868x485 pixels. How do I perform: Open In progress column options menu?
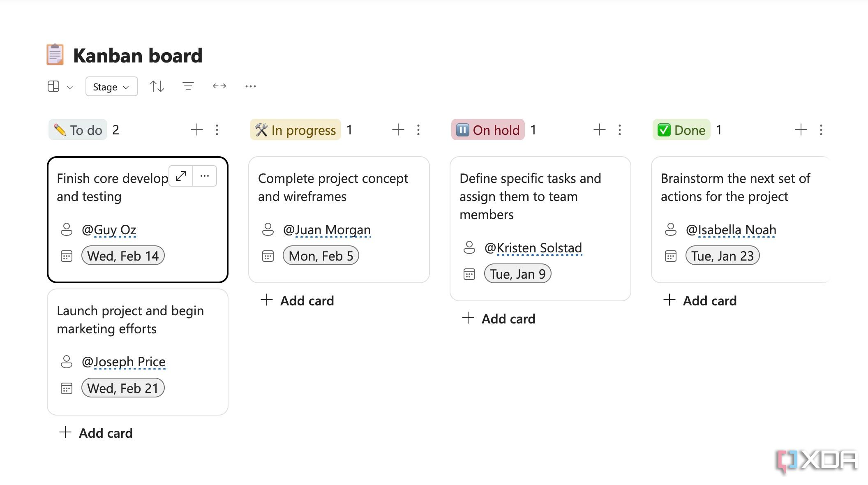pyautogui.click(x=418, y=130)
